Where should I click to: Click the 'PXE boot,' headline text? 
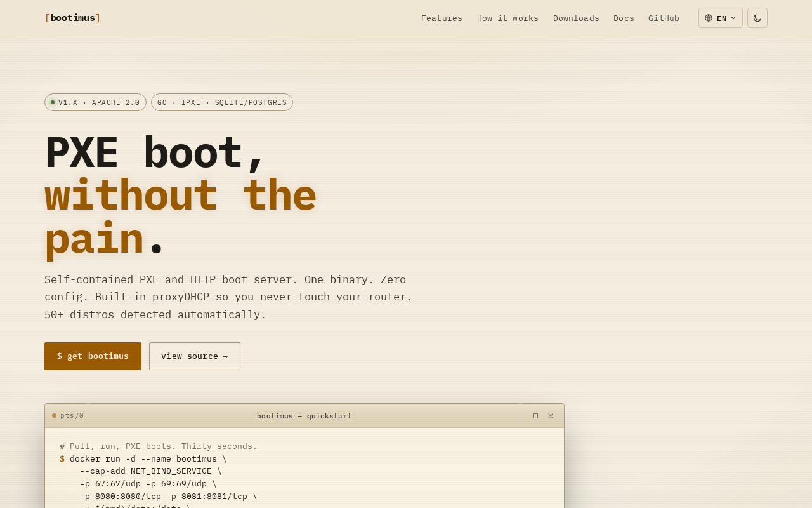155,153
